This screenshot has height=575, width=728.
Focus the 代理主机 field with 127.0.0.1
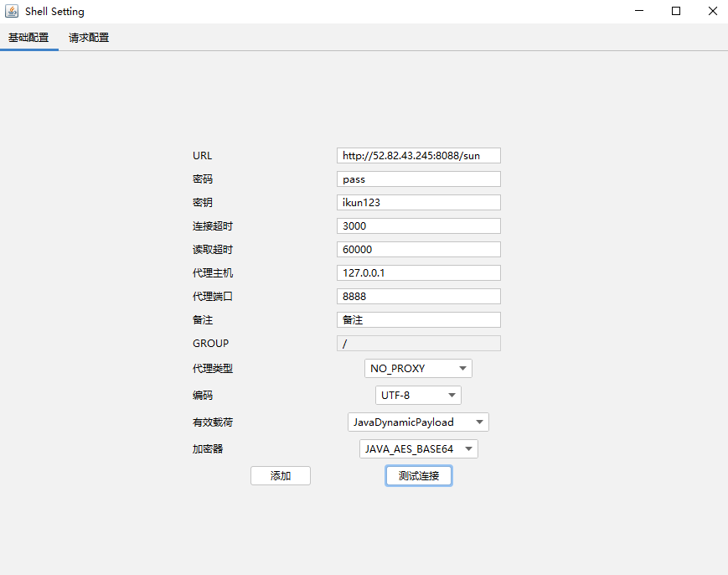click(x=418, y=273)
